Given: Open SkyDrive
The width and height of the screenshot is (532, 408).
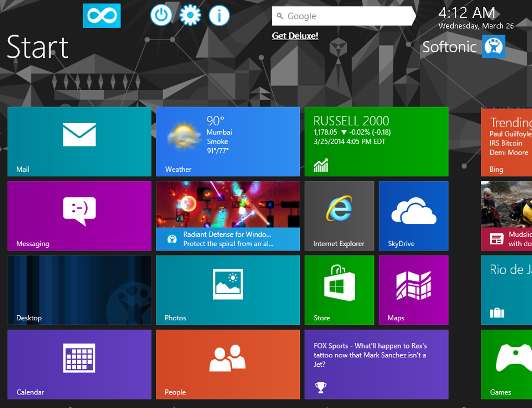Looking at the screenshot, I should (x=414, y=215).
